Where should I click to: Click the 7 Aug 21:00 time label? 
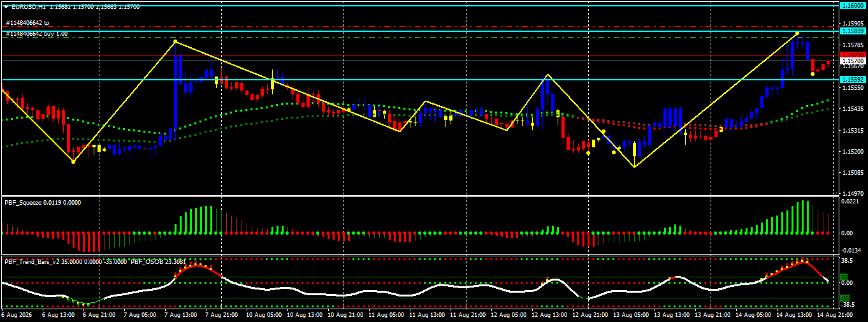tap(221, 315)
